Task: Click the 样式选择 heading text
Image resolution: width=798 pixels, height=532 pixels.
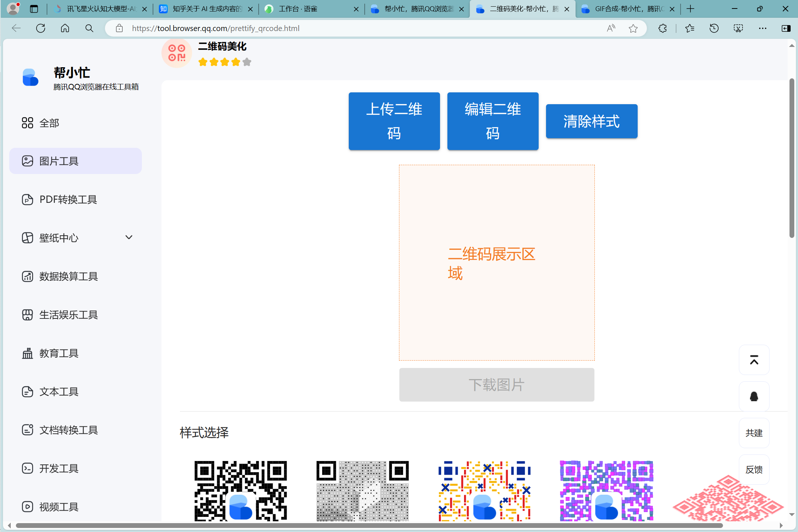Action: [x=204, y=432]
